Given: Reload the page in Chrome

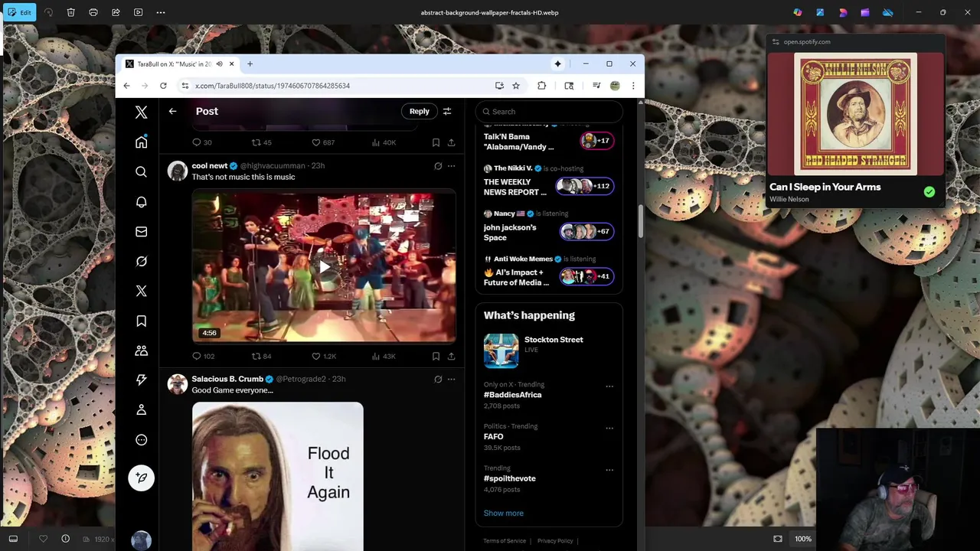Looking at the screenshot, I should (163, 86).
